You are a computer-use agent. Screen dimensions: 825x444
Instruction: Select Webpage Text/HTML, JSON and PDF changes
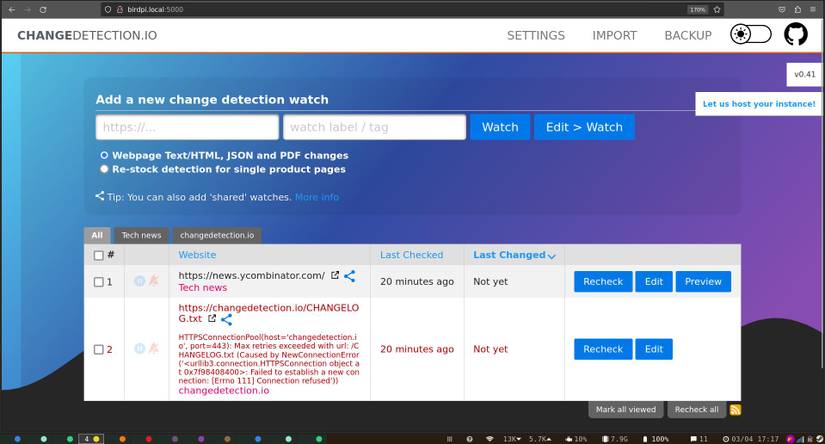(104, 155)
